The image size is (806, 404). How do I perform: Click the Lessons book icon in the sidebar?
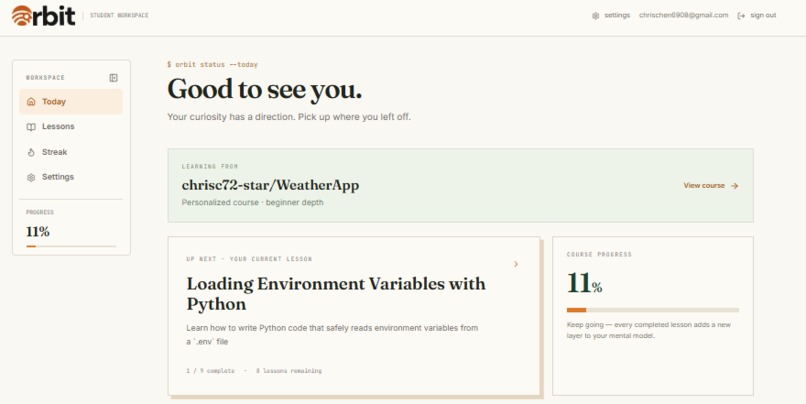(x=31, y=126)
